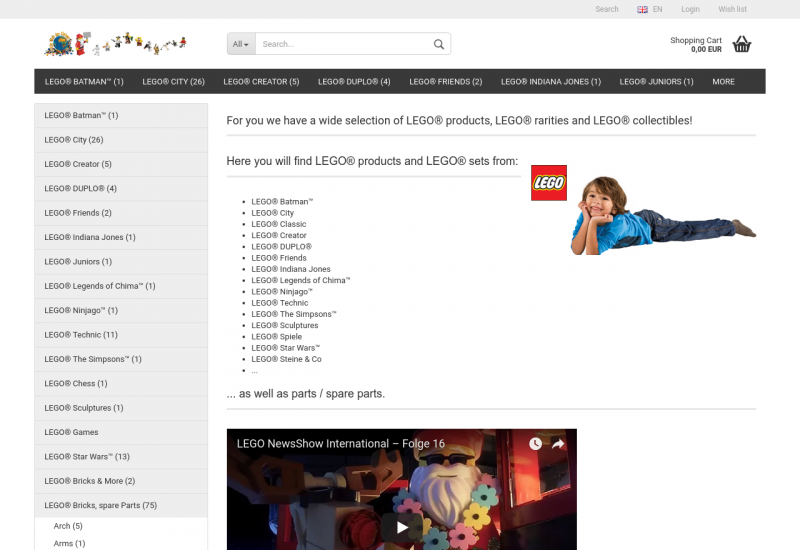Open the Login link
Viewport: 800px width, 550px height.
690,9
